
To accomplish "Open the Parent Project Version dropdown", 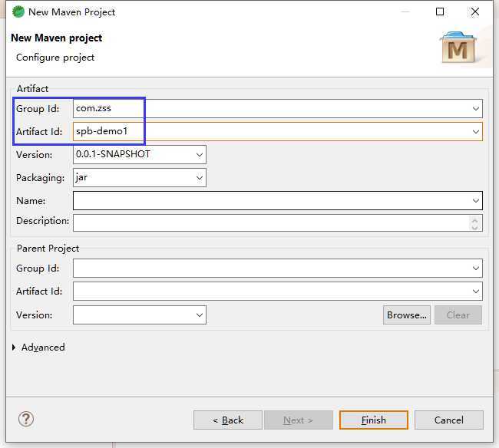I will (x=200, y=315).
